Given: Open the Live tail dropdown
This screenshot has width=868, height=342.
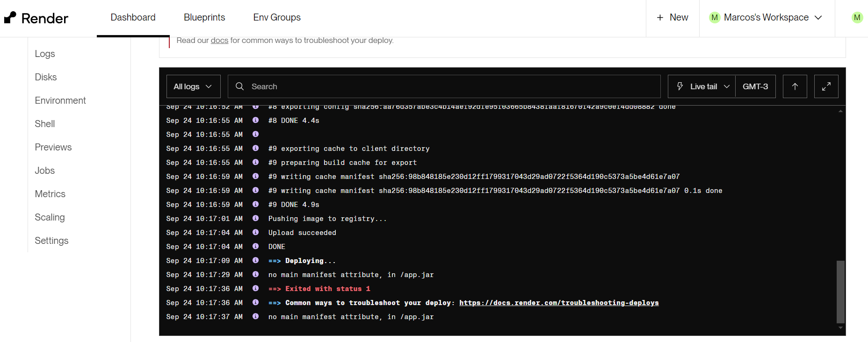Looking at the screenshot, I should point(702,86).
